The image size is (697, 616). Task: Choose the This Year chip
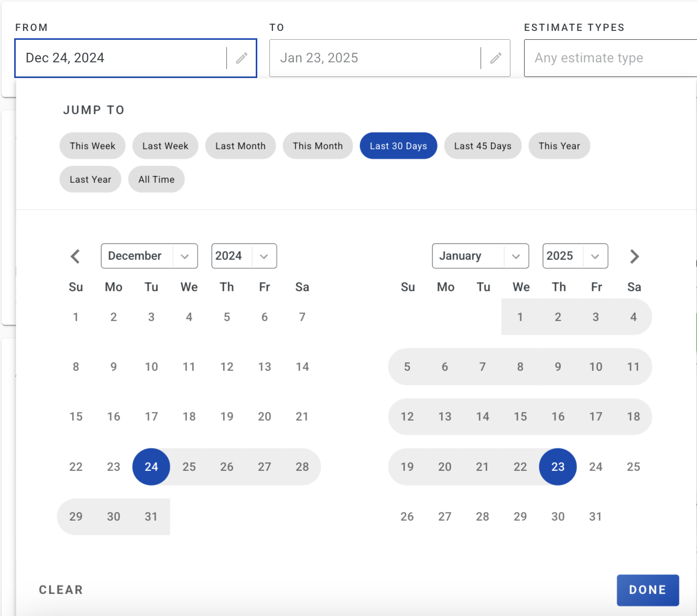(x=559, y=146)
